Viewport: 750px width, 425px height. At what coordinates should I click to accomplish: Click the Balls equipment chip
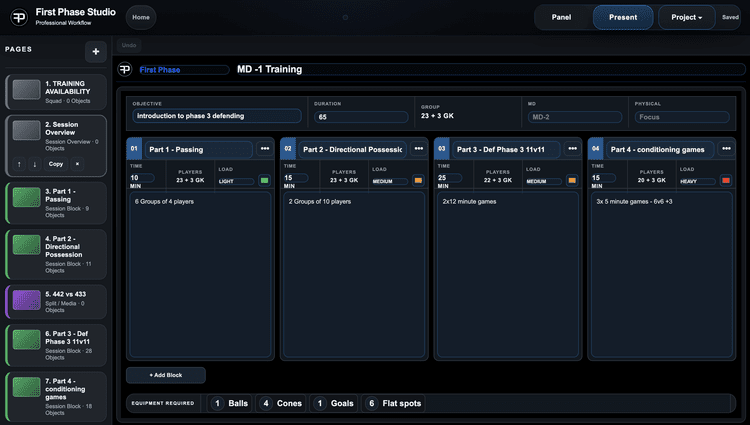tap(230, 403)
